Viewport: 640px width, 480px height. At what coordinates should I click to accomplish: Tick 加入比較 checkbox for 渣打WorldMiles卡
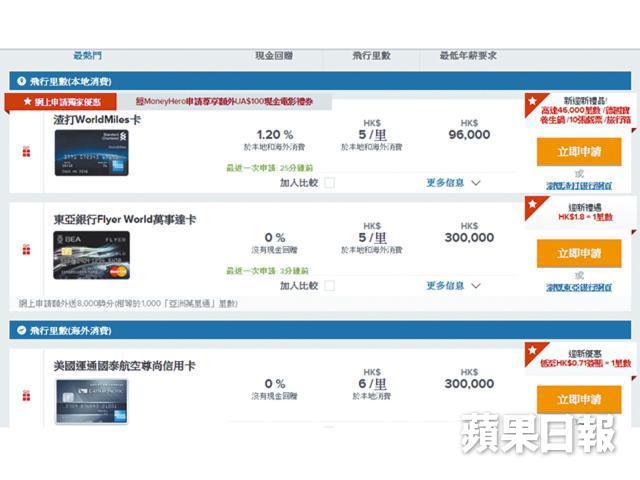(x=329, y=183)
